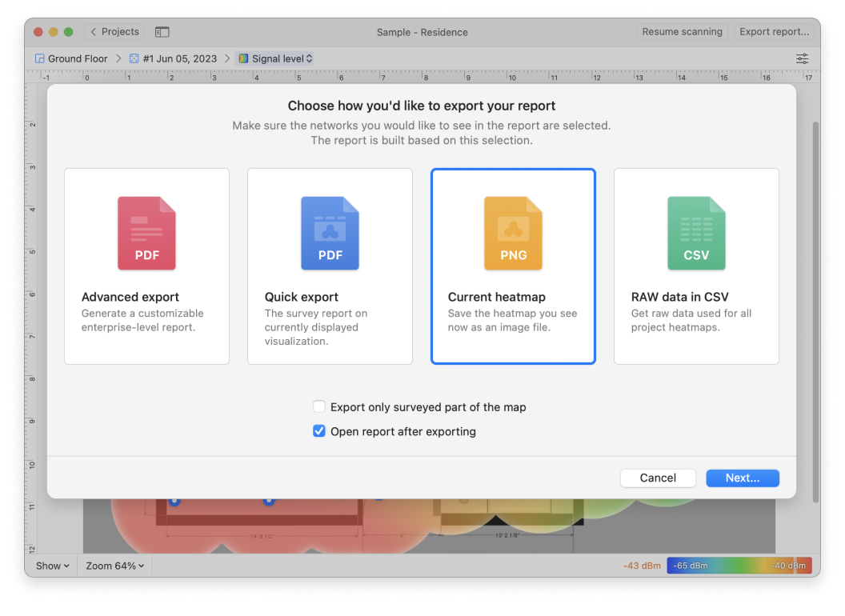The width and height of the screenshot is (845, 616).
Task: Uncheck Open report after exporting
Action: pyautogui.click(x=319, y=432)
